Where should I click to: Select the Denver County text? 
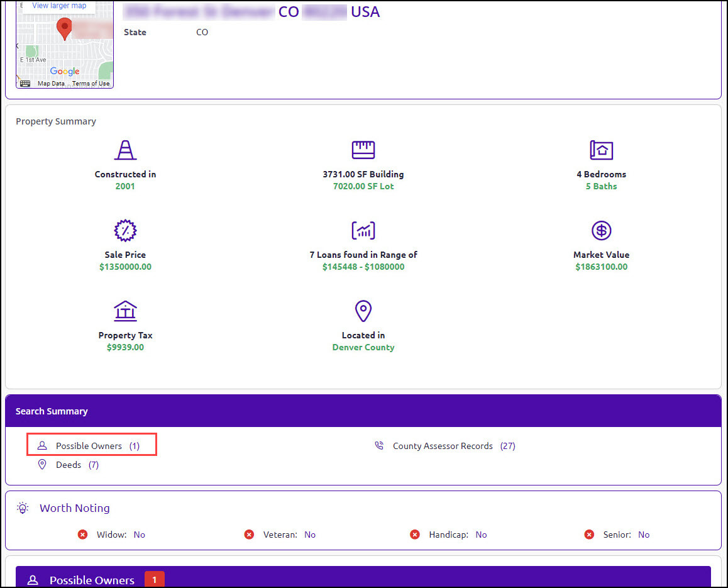tap(363, 347)
